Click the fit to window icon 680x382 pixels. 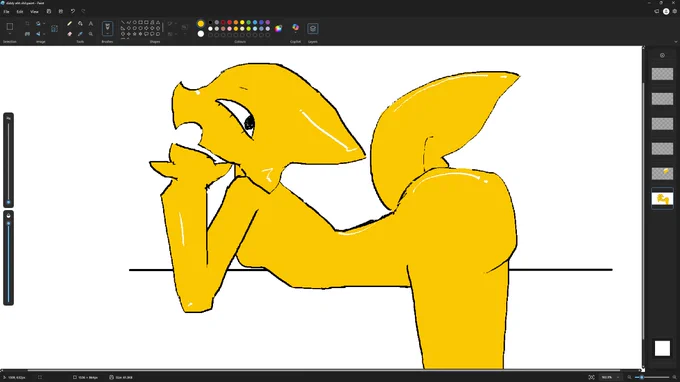591,377
